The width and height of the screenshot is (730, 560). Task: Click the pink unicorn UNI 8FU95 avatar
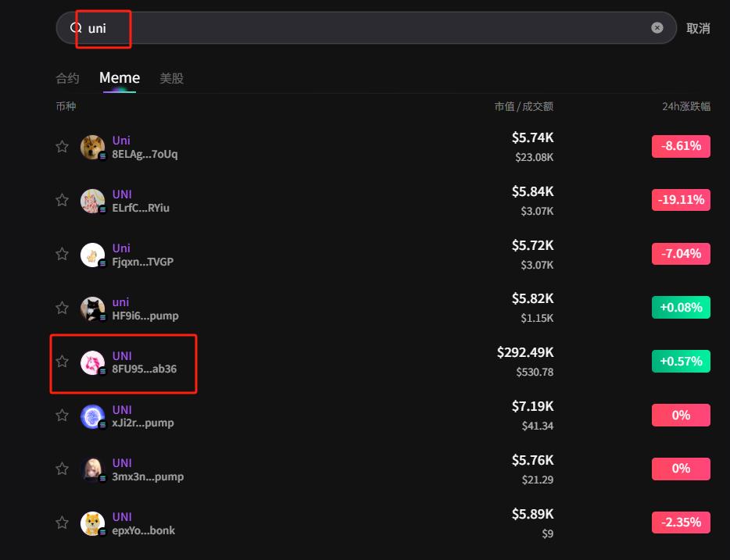point(92,362)
